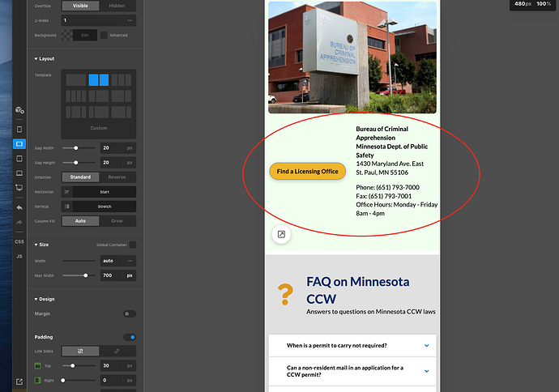The width and height of the screenshot is (559, 392).
Task: Click the Bureau of Criminal Apprehension photo
Action: 352,58
